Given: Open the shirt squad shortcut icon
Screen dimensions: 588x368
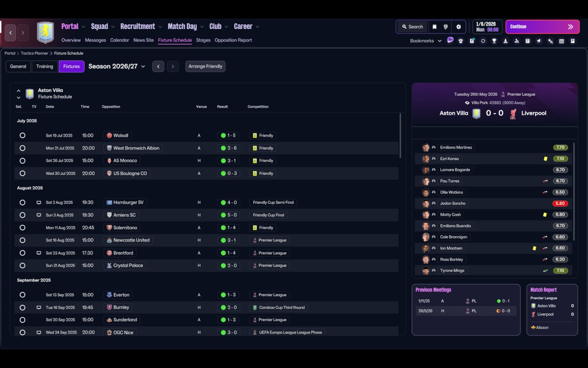Looking at the screenshot, I should (x=461, y=41).
